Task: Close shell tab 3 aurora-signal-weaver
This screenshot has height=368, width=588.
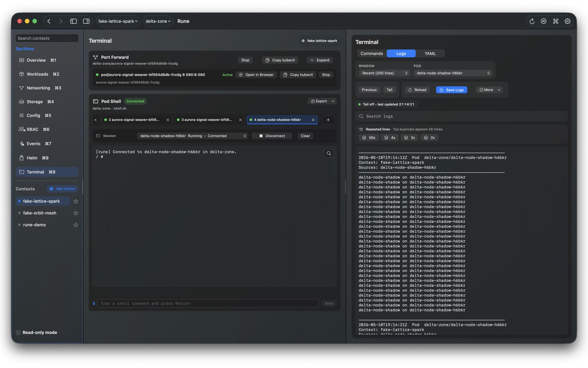Action: (241, 120)
